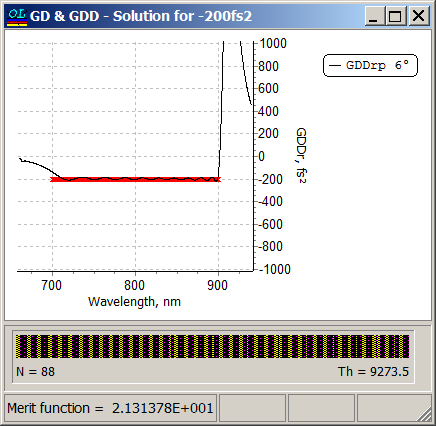Close the GD & GDD window

point(418,16)
